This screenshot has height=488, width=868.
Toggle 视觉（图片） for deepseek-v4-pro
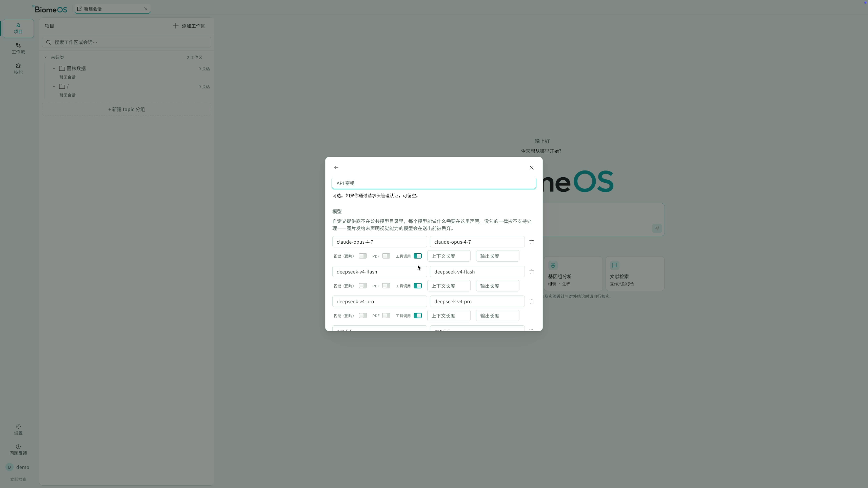(362, 316)
